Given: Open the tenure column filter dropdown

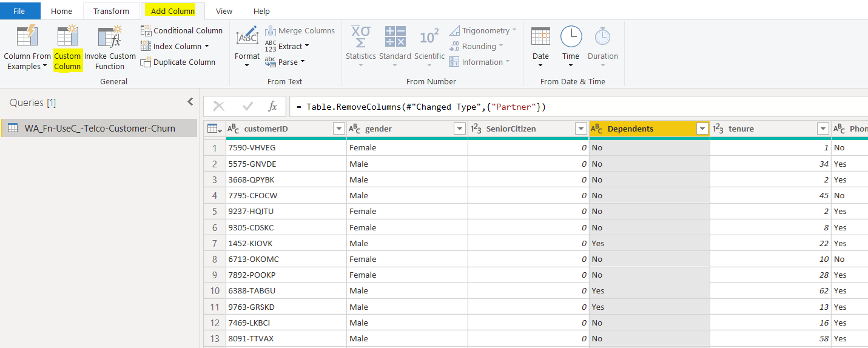Looking at the screenshot, I should coord(823,129).
